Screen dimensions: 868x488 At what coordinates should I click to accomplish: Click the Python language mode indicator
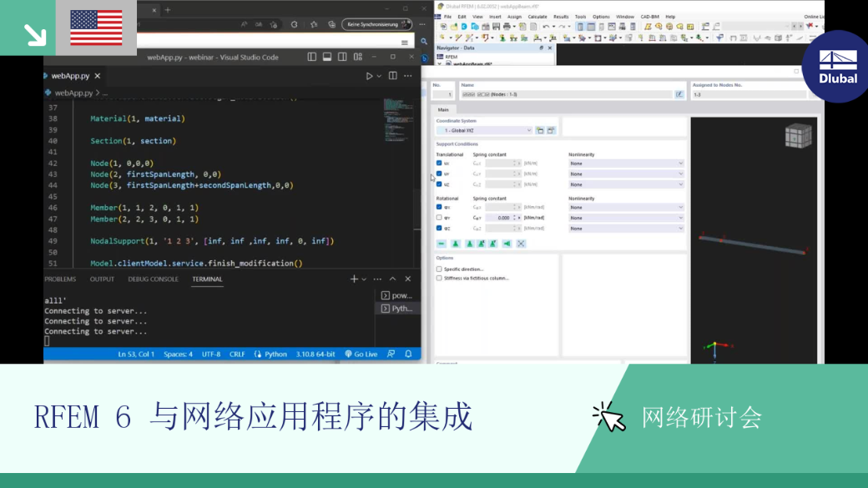(x=270, y=354)
